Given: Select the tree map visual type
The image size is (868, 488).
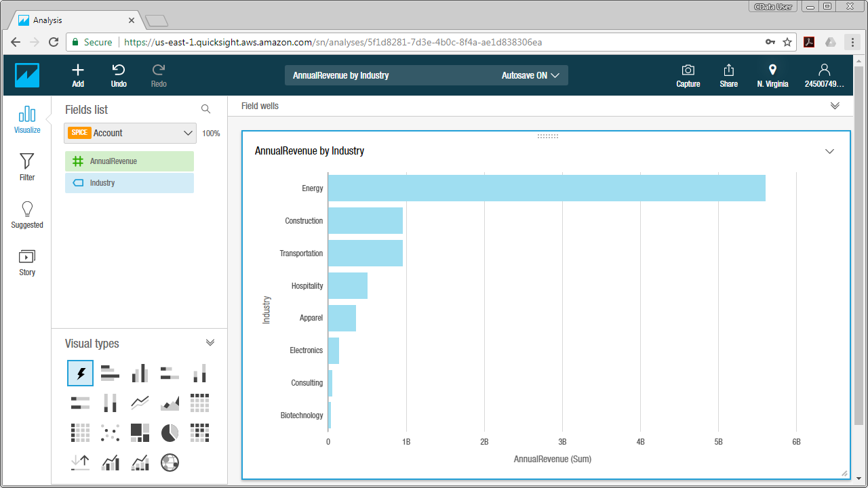Looking at the screenshot, I should [x=140, y=432].
